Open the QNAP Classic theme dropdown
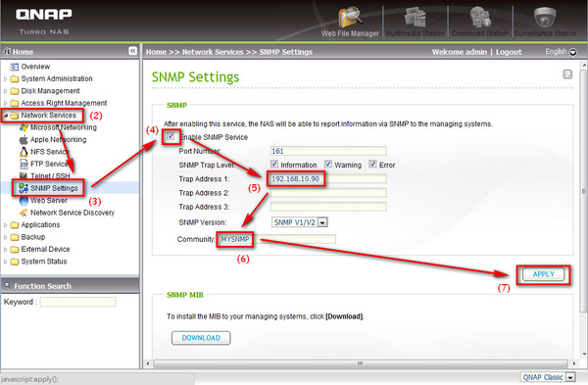 click(548, 377)
